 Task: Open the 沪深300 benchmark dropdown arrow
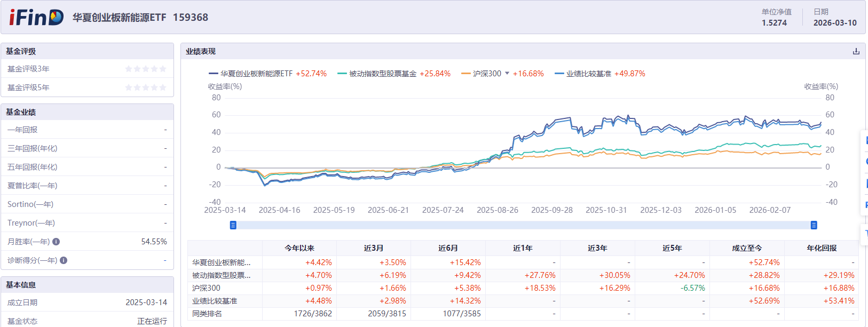[507, 73]
